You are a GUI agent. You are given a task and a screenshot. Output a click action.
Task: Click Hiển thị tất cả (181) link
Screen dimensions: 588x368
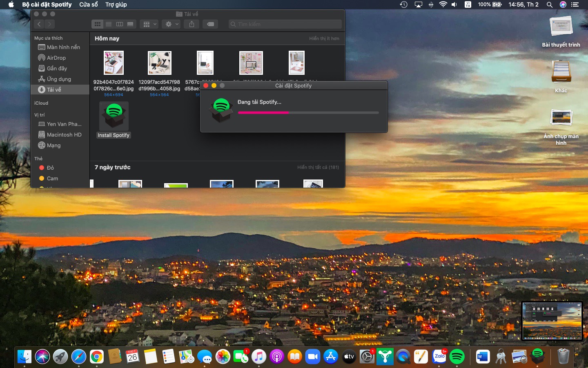pyautogui.click(x=318, y=167)
